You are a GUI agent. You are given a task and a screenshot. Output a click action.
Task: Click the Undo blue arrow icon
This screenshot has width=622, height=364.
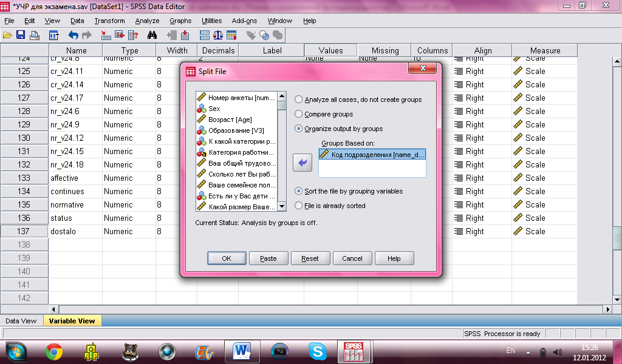(x=73, y=35)
